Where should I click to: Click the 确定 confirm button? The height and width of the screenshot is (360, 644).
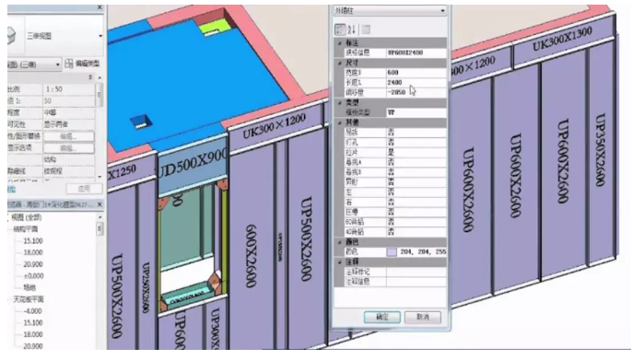pos(382,317)
